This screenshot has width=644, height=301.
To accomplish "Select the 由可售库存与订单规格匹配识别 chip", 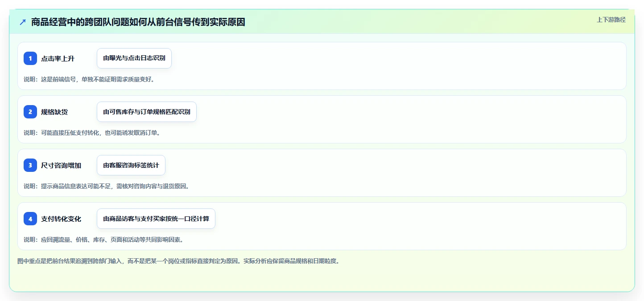I will click(147, 112).
